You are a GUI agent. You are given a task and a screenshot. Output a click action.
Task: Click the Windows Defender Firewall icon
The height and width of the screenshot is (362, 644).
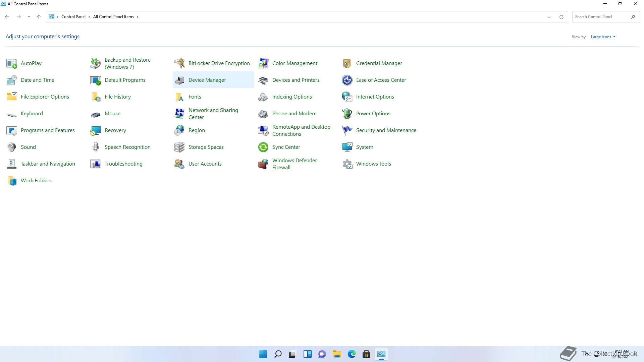[263, 164]
